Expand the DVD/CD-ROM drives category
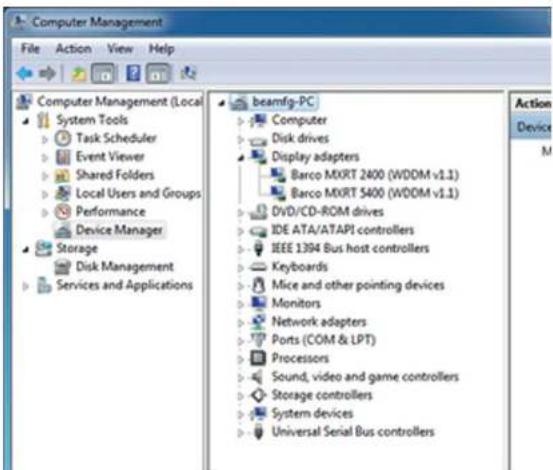The height and width of the screenshot is (470, 553). (241, 213)
